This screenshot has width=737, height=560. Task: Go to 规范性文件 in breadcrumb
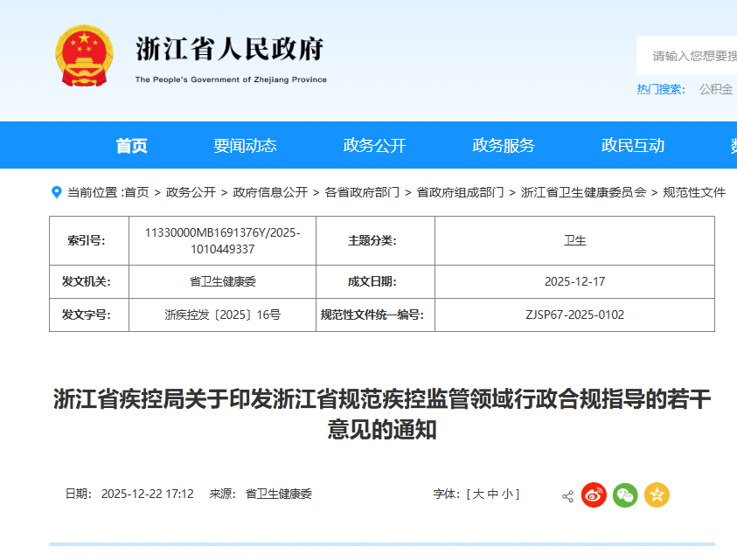694,192
